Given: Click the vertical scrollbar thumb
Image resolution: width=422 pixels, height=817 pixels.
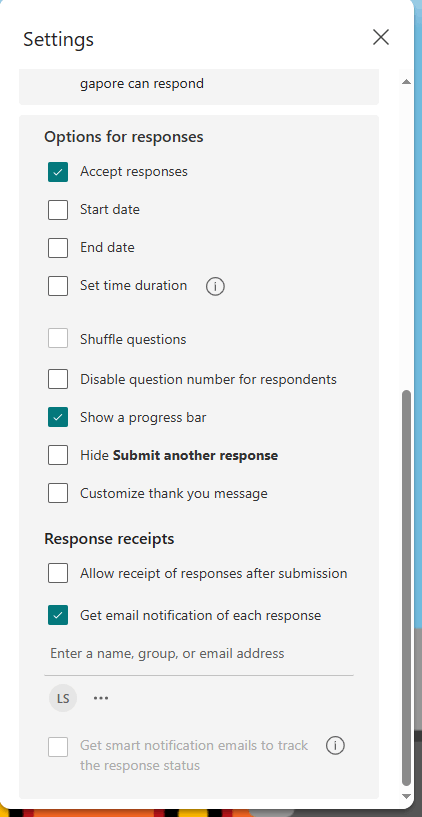Looking at the screenshot, I should [406, 588].
